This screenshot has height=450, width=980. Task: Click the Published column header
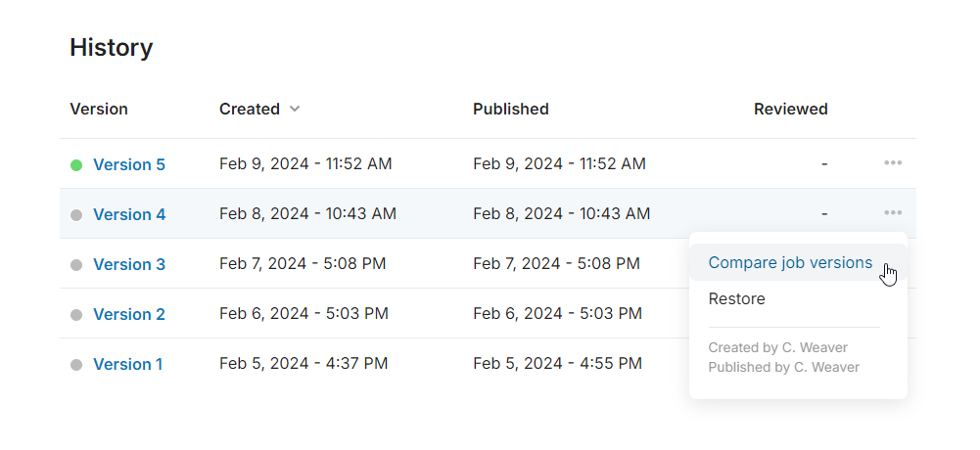510,110
